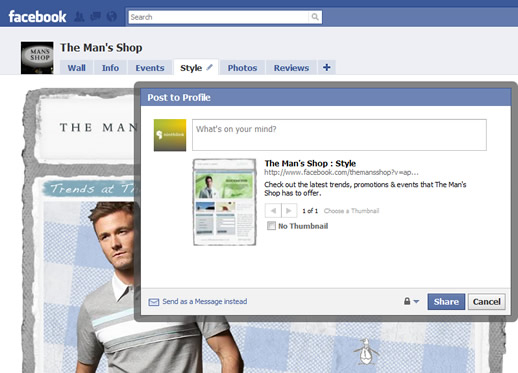This screenshot has width=518, height=373.
Task: Open the notifications globe icon
Action: pos(112,16)
